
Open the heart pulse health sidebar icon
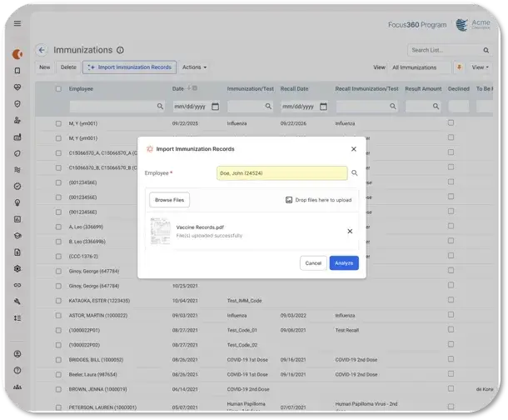(17, 87)
